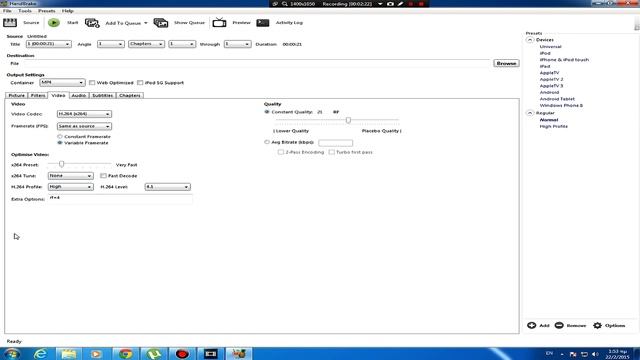Toggle the 2-Pass Encoding checkbox
The height and width of the screenshot is (360, 640).
tap(280, 152)
